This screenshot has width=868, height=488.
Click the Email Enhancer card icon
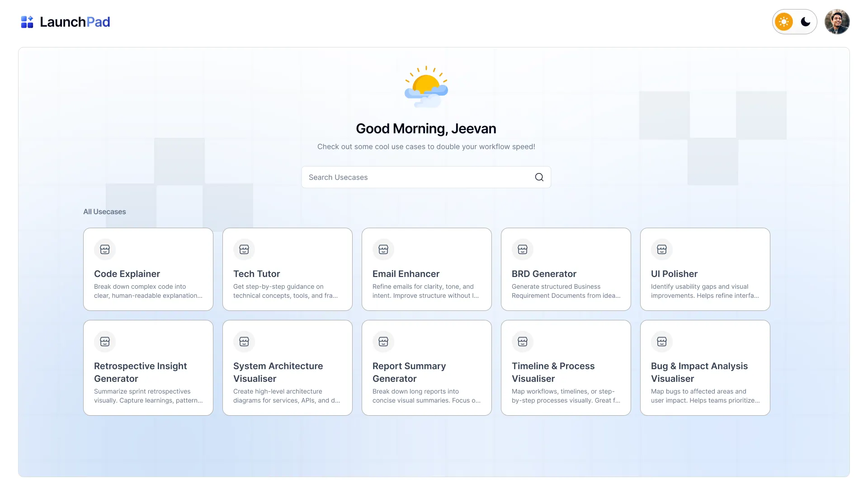[383, 249]
